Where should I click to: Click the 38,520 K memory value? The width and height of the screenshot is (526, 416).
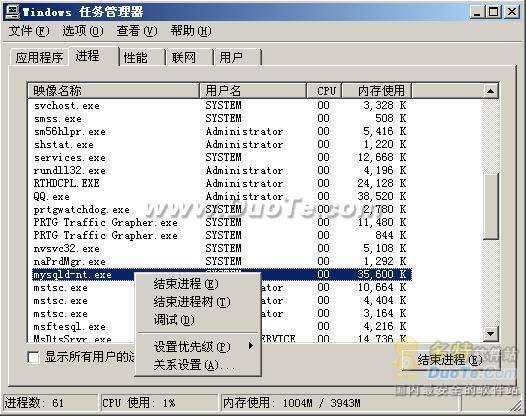click(382, 197)
